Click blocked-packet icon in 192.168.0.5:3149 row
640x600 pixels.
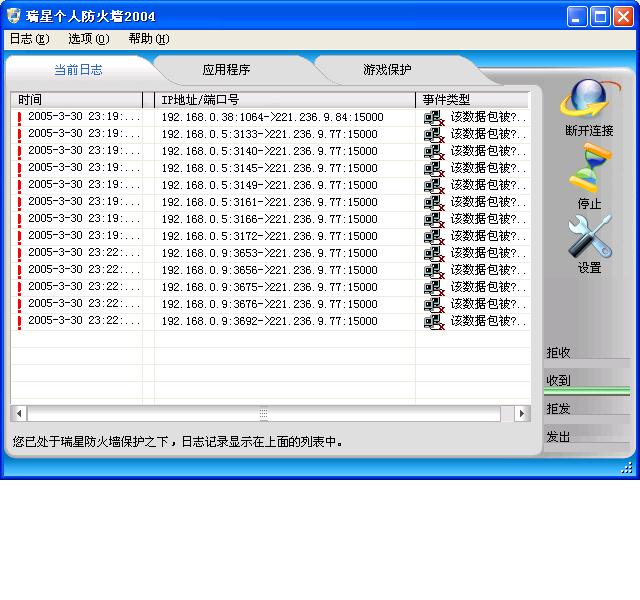pos(434,186)
